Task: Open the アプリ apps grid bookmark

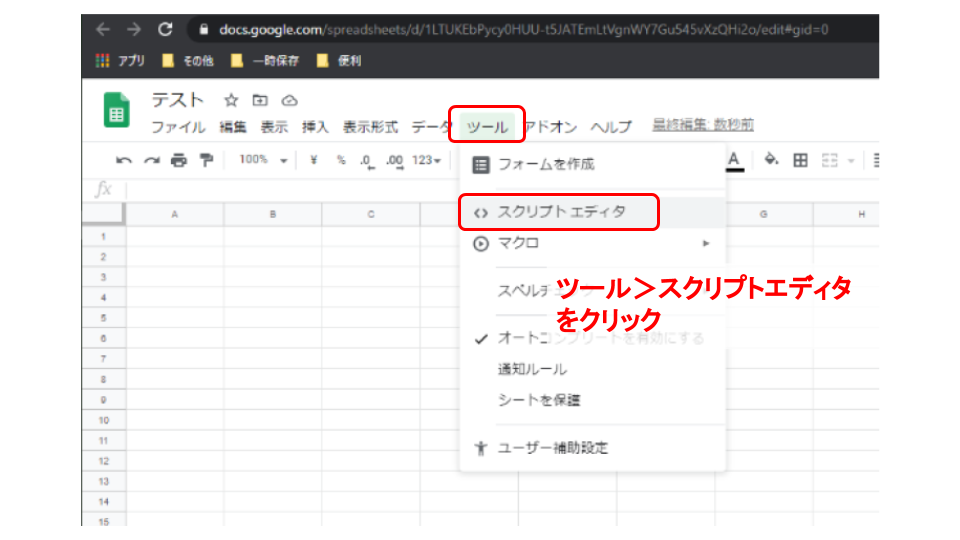Action: pyautogui.click(x=120, y=61)
